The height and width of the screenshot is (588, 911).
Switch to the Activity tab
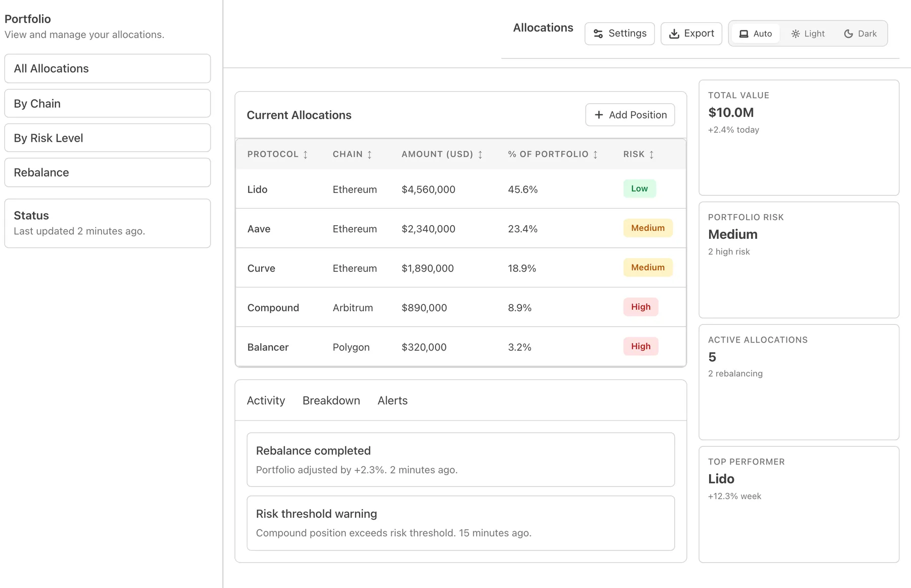(x=266, y=400)
